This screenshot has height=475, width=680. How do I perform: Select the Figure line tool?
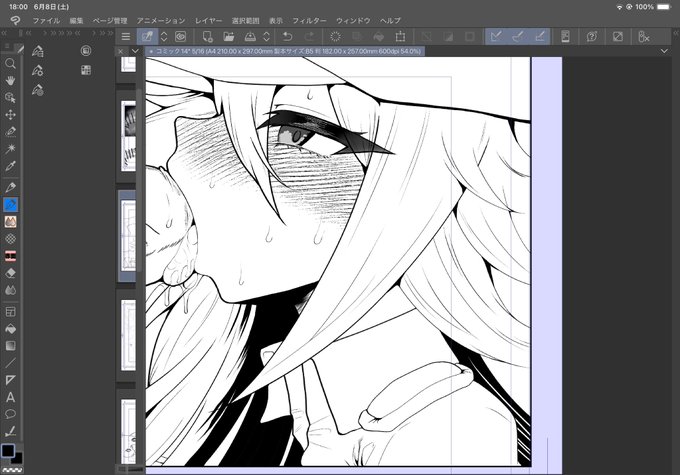(10, 363)
